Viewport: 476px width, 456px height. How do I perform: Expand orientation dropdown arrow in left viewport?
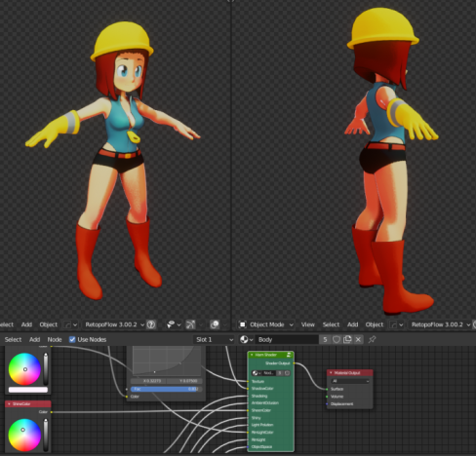[75, 324]
